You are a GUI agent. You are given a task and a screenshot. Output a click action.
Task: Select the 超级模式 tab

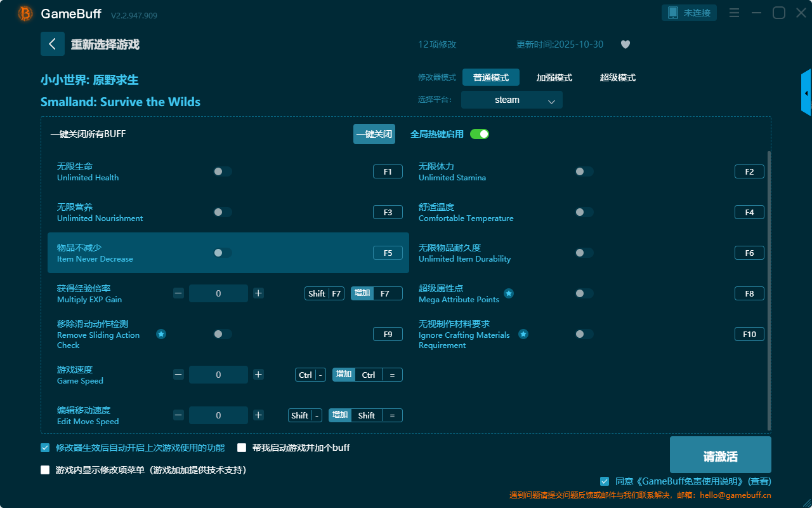(x=617, y=77)
